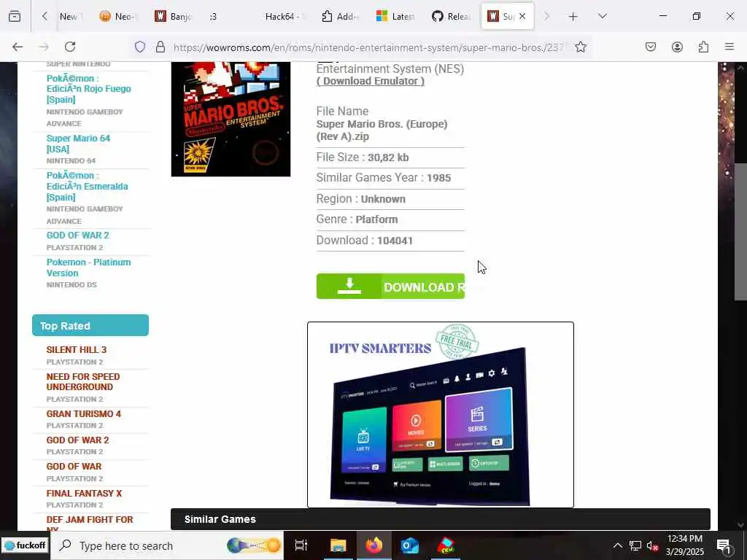Open GOD OF WAR 2 Top Rated link

[x=77, y=440]
